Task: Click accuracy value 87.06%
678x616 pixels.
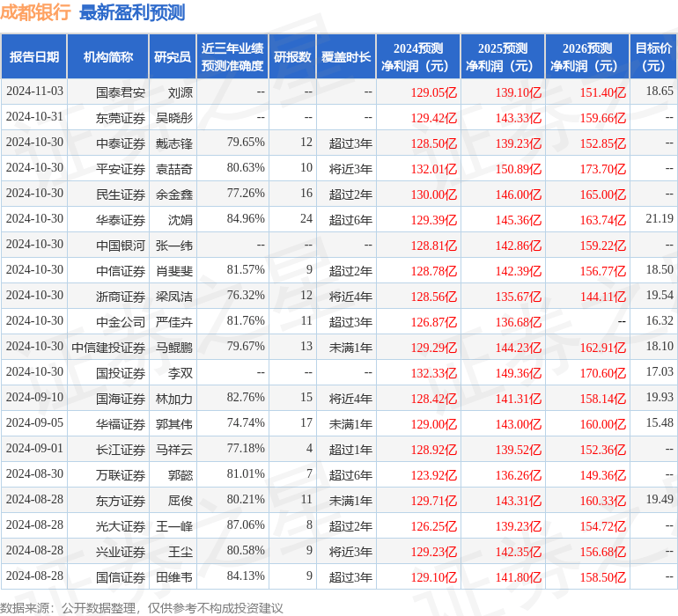Action: pos(246,524)
